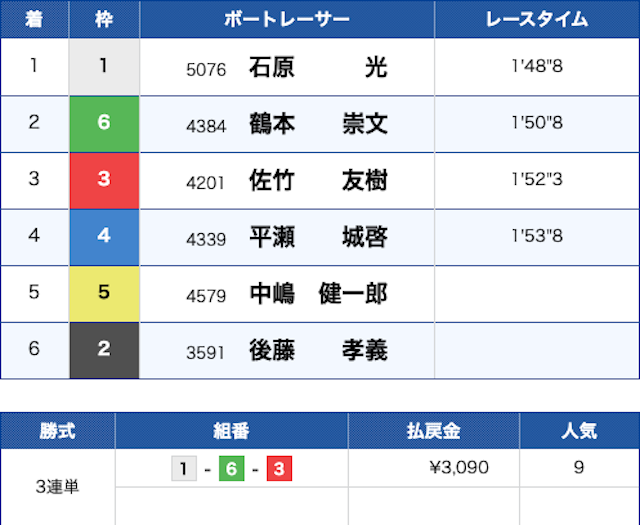
Task: Click the ¥3,090 payout amount
Action: click(x=458, y=468)
